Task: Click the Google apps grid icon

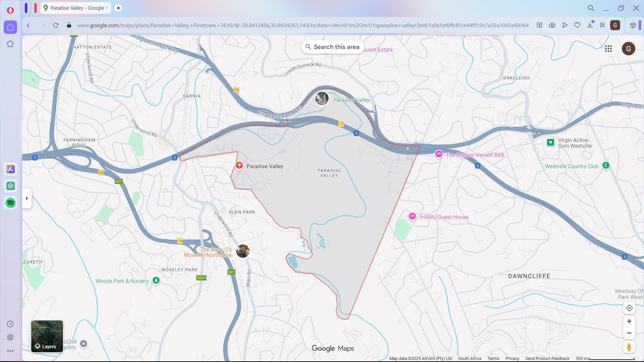Action: [x=608, y=49]
